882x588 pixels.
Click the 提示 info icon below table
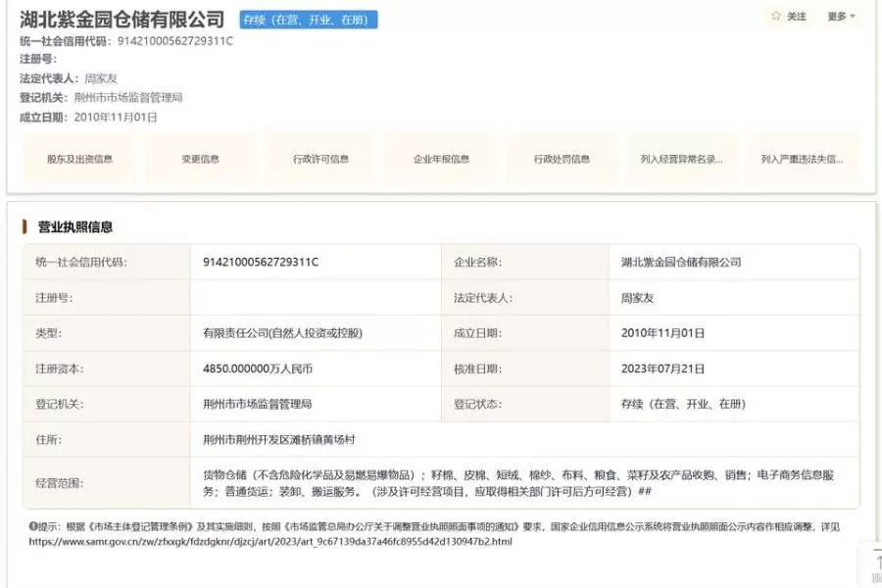point(33,526)
